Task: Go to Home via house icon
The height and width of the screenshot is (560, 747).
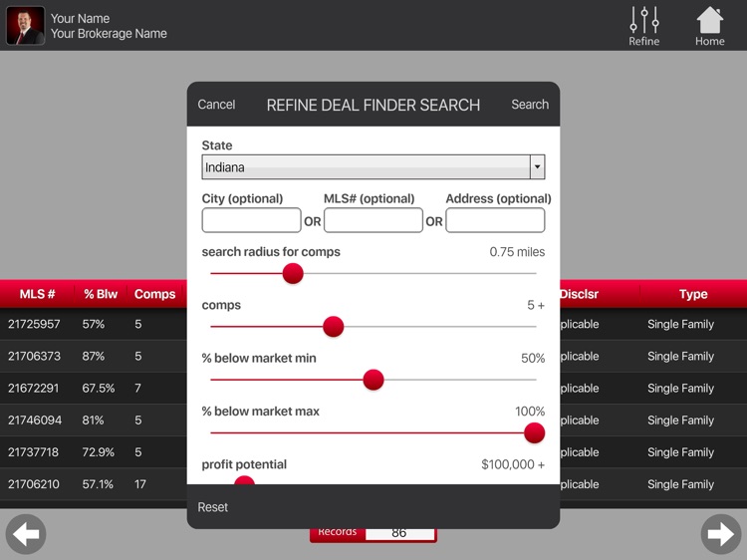Action: pos(709,26)
